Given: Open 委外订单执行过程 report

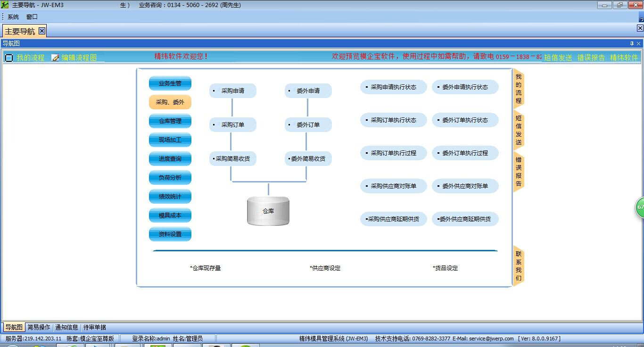Looking at the screenshot, I should pos(465,153).
